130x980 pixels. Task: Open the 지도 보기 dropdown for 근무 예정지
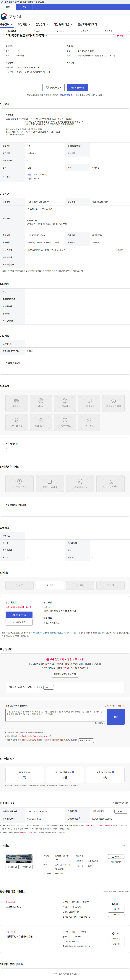pos(121,250)
